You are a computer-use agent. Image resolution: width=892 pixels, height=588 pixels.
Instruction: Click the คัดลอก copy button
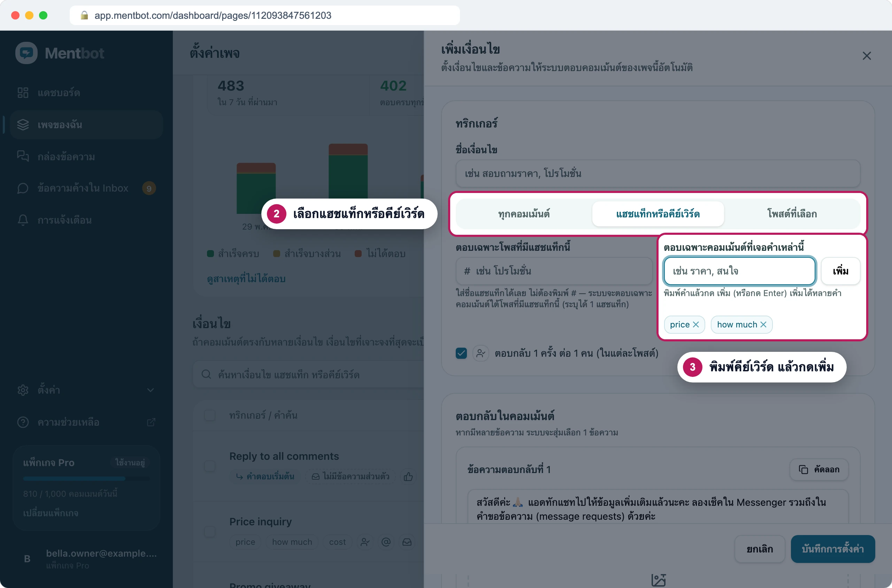point(819,469)
